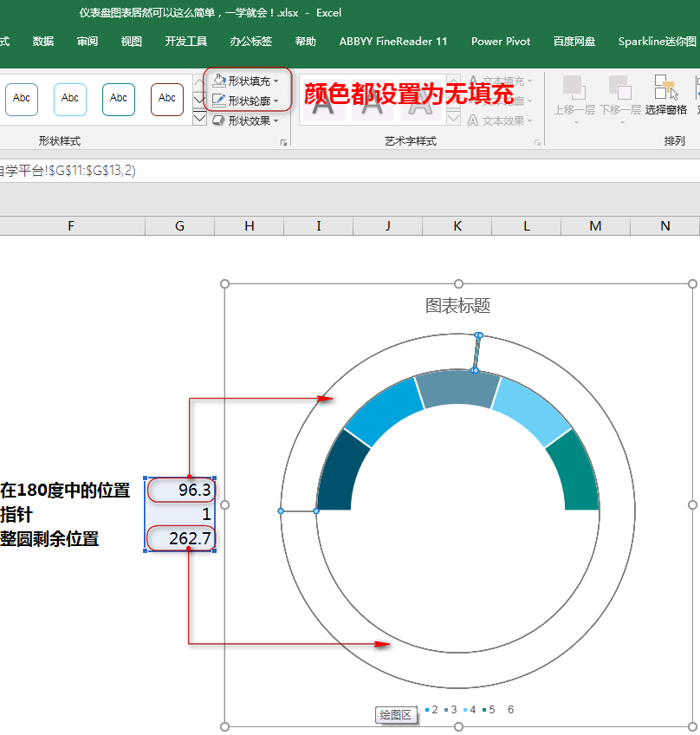Open 形状样式 dialog launcher
Viewport: 700px width, 735px height.
point(283,142)
